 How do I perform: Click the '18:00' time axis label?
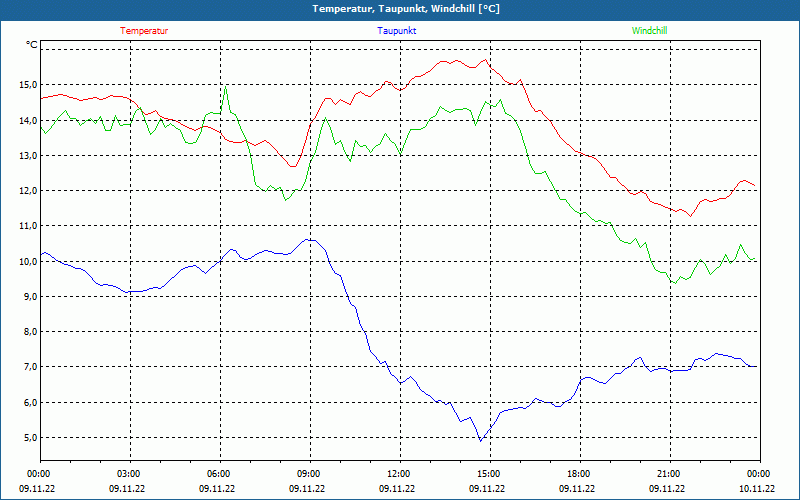tap(577, 474)
